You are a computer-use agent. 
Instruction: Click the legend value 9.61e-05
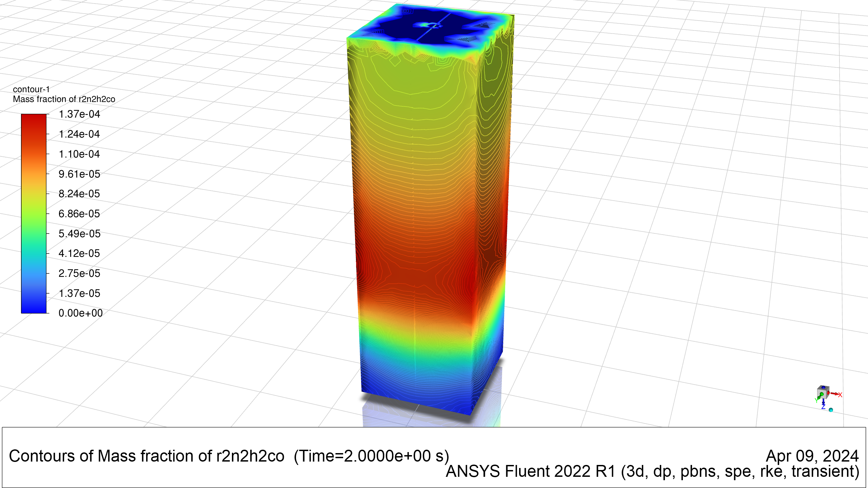[x=79, y=174]
